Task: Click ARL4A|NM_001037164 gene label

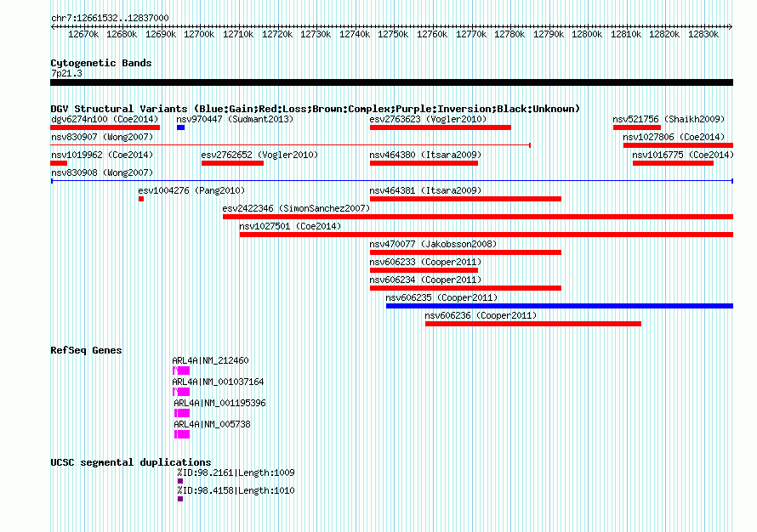Action: click(219, 382)
